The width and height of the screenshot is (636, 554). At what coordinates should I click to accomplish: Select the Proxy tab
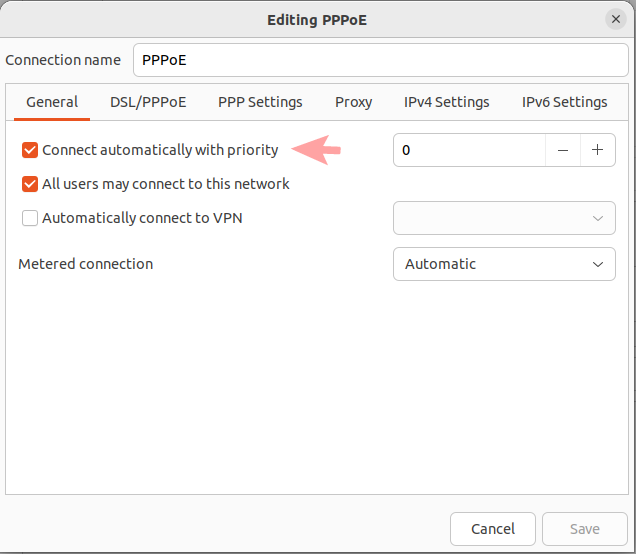click(x=354, y=102)
